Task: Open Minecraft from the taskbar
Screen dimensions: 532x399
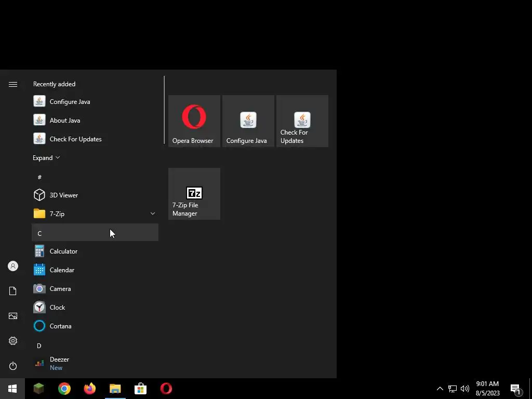Action: [38, 389]
